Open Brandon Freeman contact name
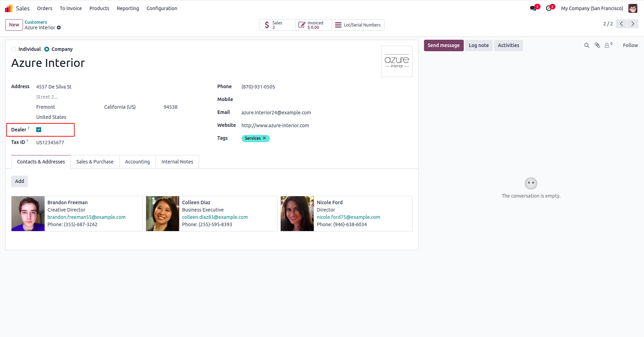 tap(68, 202)
